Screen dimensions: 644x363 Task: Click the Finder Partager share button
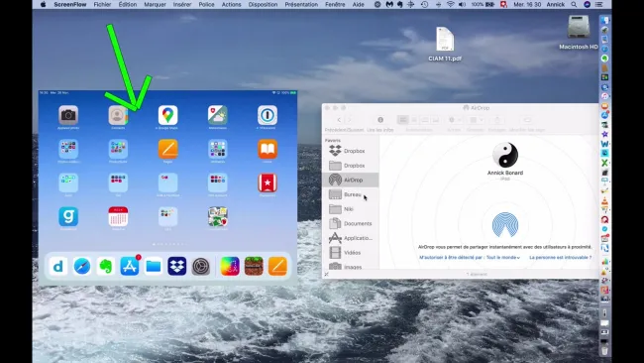[x=497, y=120]
